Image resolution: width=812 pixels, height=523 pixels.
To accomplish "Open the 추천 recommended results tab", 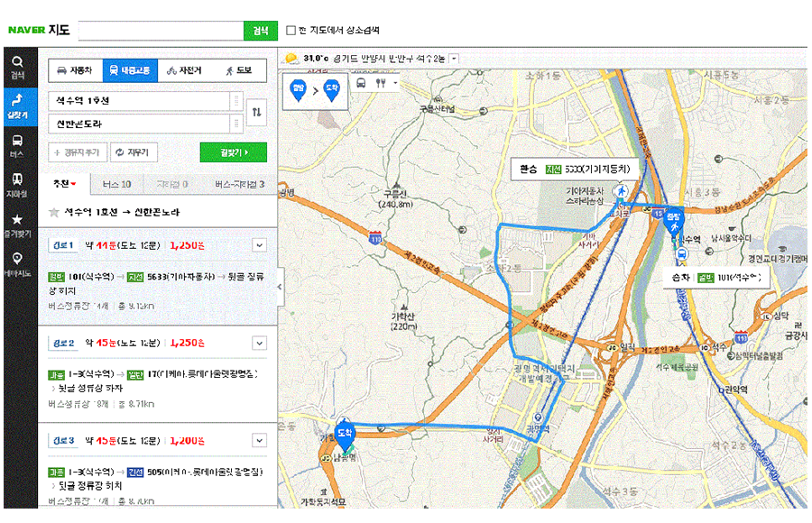I will (64, 184).
